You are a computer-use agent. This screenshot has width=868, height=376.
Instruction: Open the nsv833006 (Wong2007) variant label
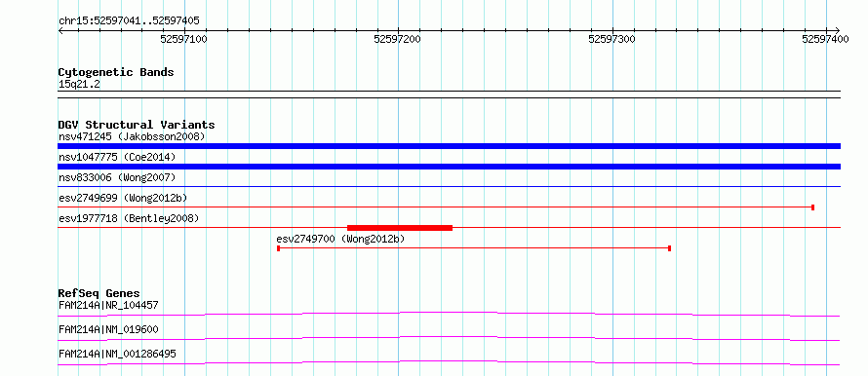pos(117,177)
